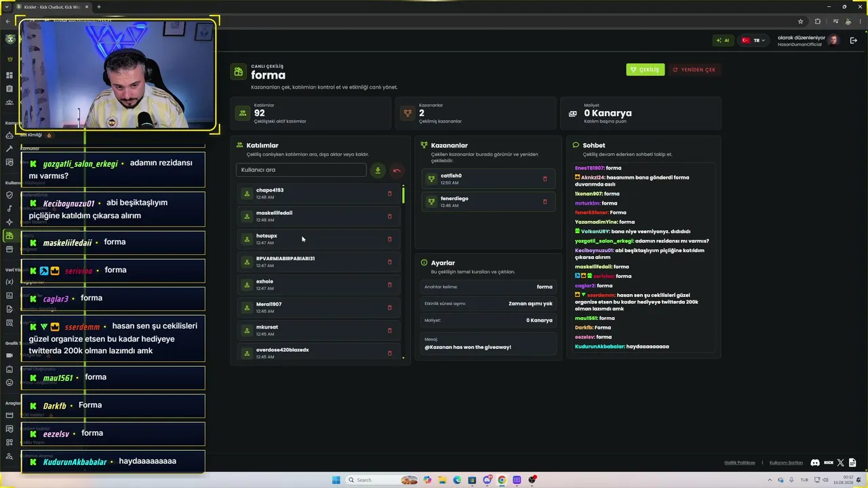868x488 pixels.
Task: Export participants with the green download icon
Action: [x=378, y=171]
